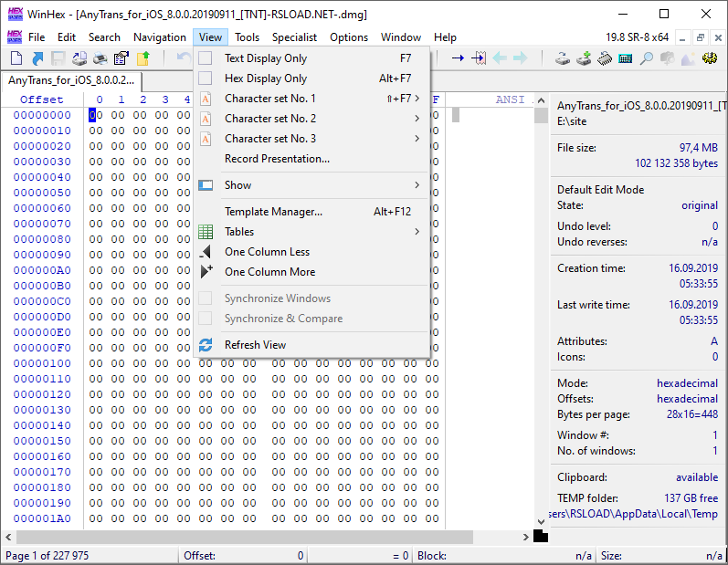The image size is (728, 565).
Task: Click the Offset status bar field
Action: coord(244,556)
